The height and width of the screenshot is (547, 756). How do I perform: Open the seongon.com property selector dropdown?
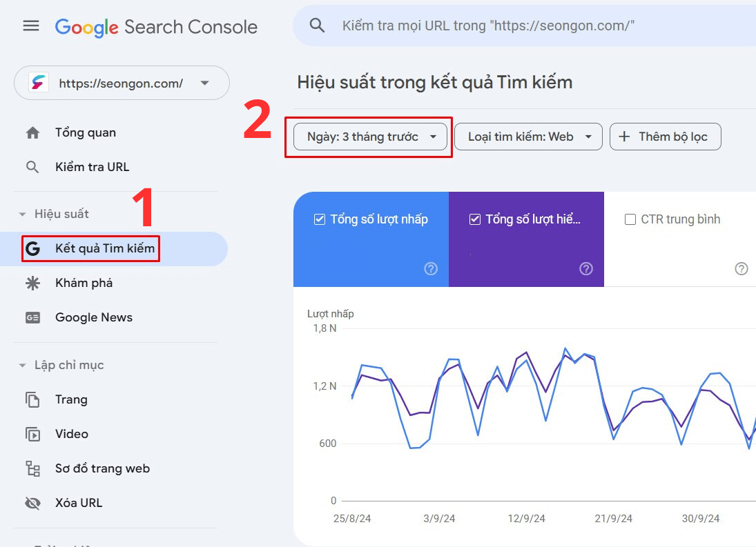point(122,83)
